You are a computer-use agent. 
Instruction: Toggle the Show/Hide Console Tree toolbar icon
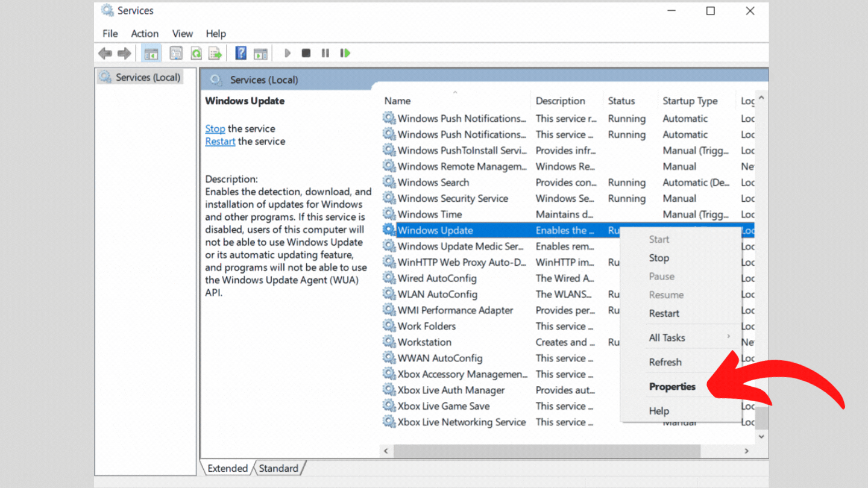pos(151,54)
